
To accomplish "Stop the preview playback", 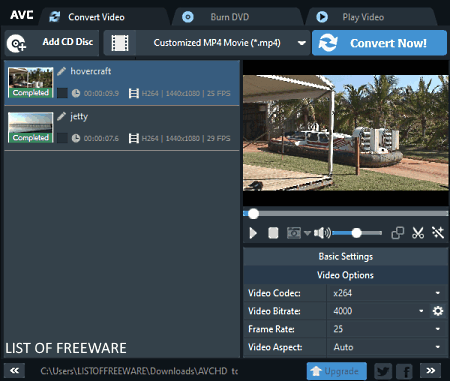I will pyautogui.click(x=273, y=233).
